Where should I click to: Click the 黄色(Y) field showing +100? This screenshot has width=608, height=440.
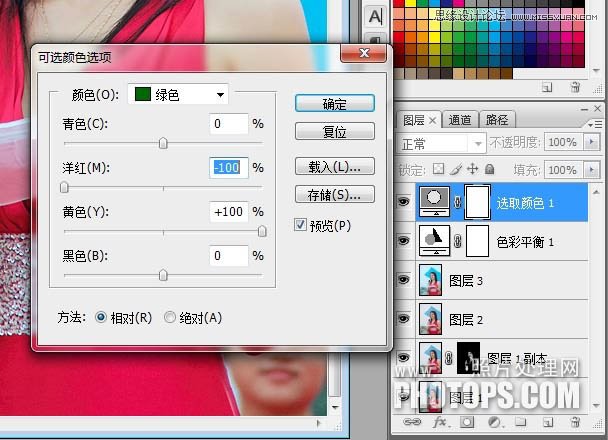229,212
